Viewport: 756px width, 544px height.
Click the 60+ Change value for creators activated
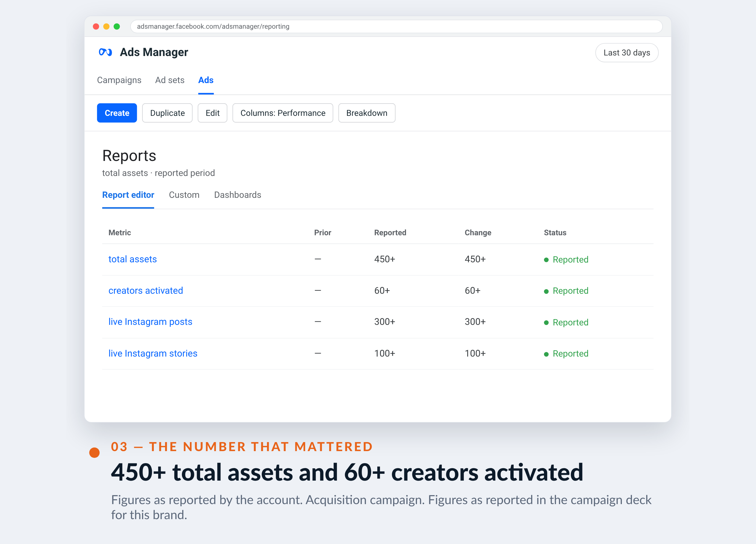coord(472,291)
